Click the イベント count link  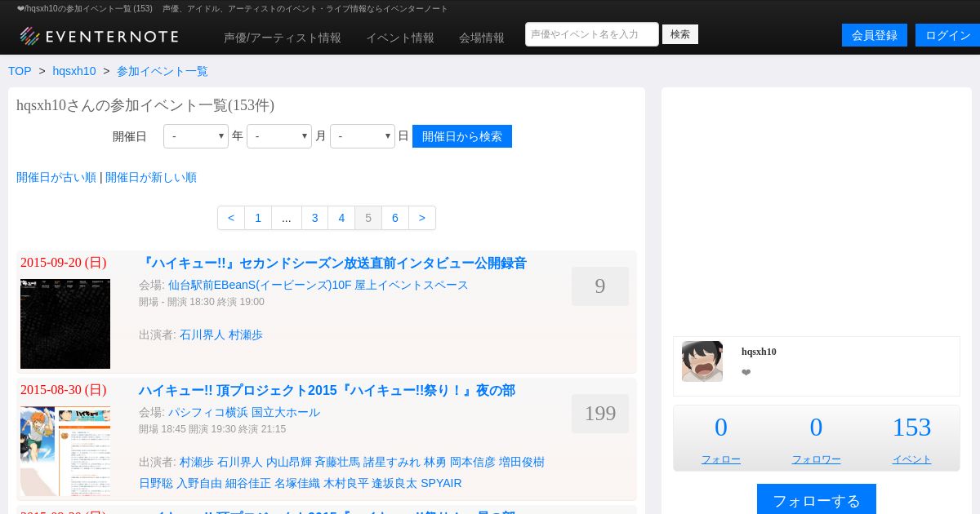coord(911,459)
